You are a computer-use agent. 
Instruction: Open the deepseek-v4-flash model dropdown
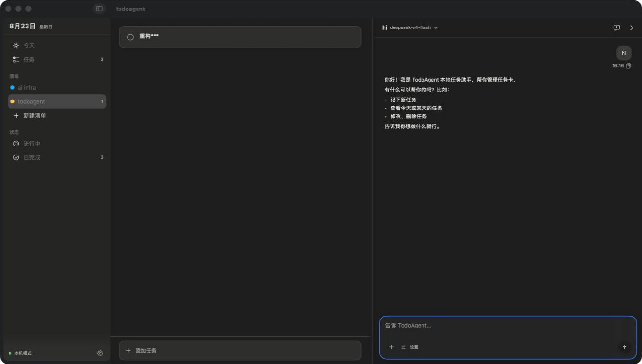click(x=413, y=27)
